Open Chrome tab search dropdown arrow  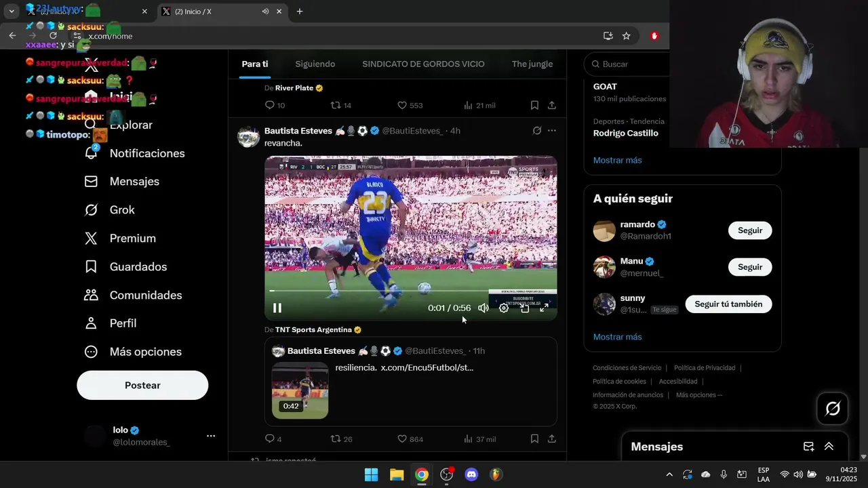12,12
